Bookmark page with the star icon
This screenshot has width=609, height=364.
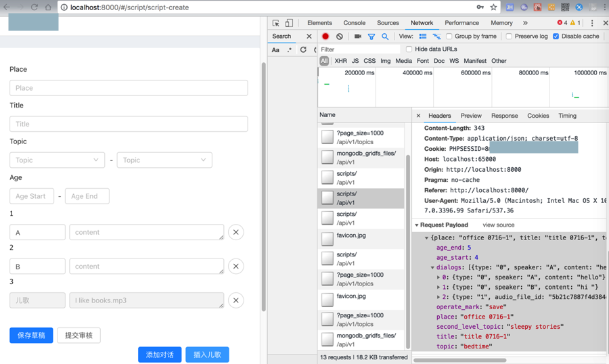[493, 7]
